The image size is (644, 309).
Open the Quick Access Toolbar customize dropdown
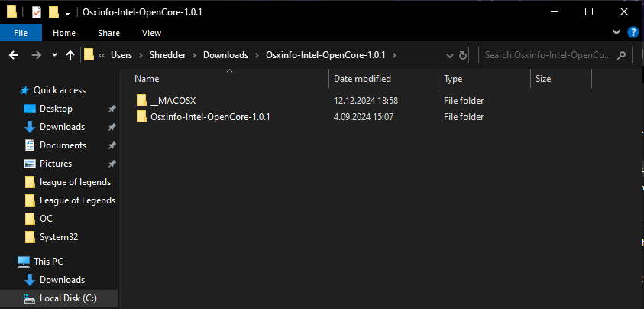(67, 12)
